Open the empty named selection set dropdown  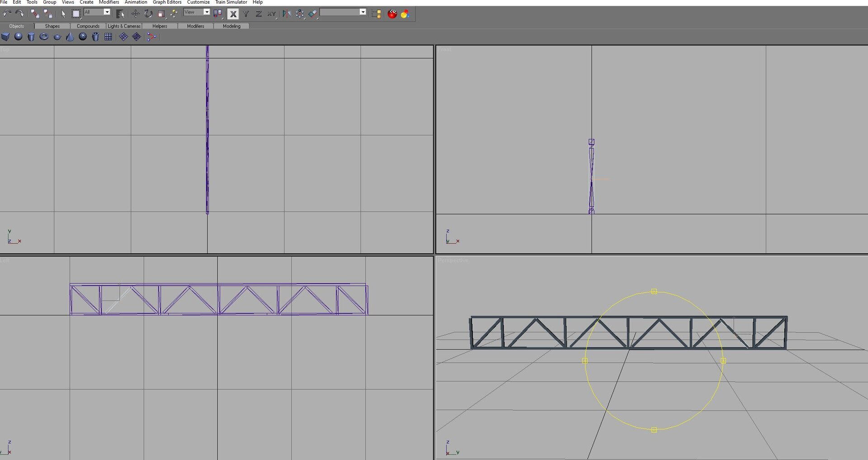tap(363, 12)
